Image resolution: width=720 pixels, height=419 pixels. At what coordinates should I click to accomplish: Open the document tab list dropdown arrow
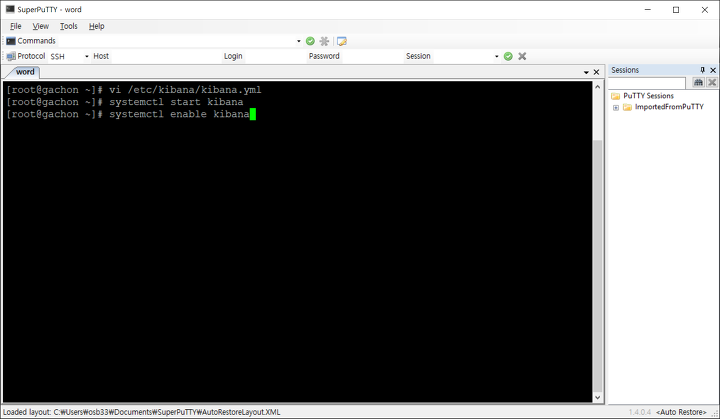(586, 72)
